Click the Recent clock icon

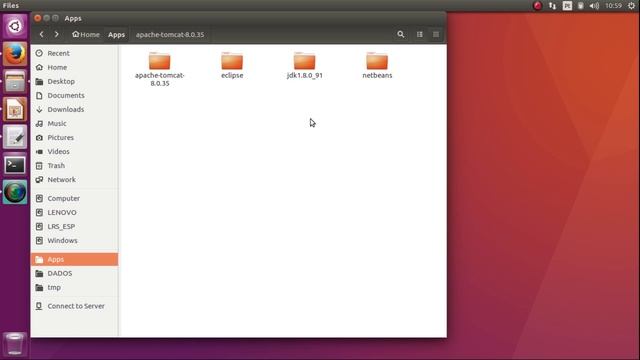click(39, 53)
